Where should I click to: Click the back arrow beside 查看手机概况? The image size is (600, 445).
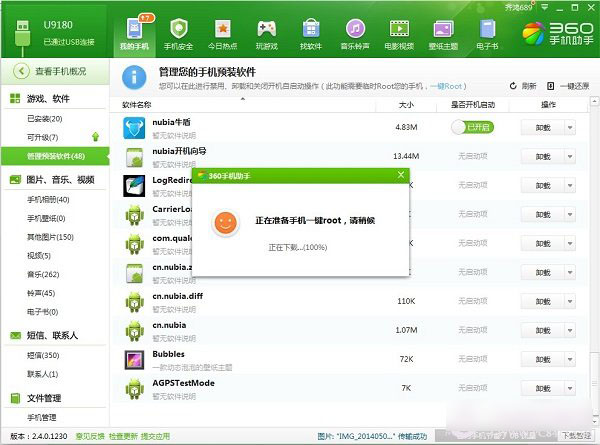[21, 71]
